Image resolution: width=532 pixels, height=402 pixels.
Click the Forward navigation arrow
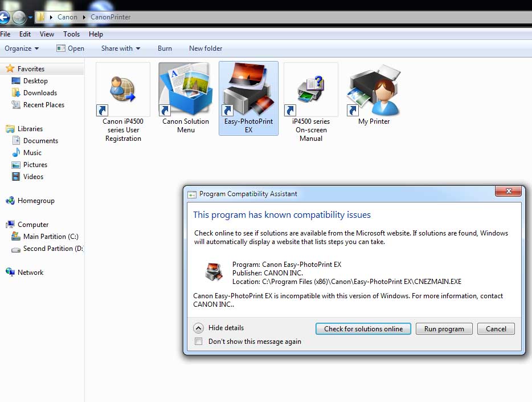(x=19, y=18)
